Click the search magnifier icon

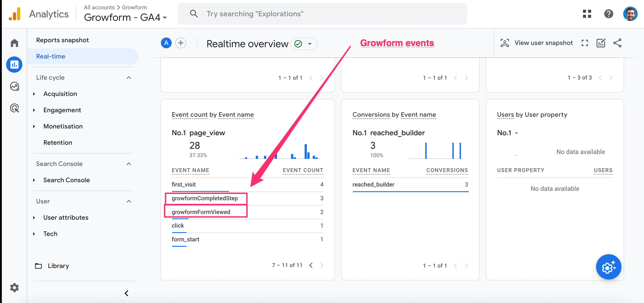point(194,14)
